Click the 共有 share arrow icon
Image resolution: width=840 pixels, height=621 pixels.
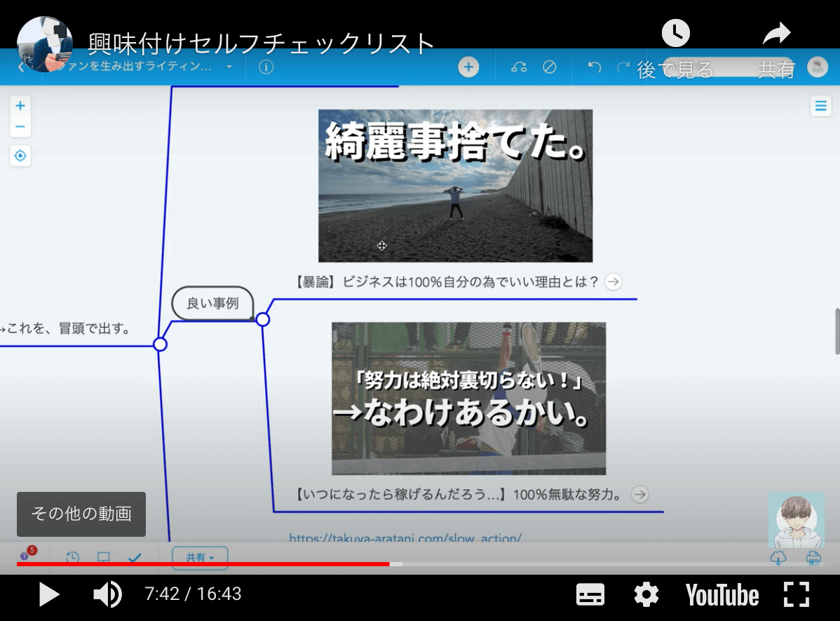[777, 33]
